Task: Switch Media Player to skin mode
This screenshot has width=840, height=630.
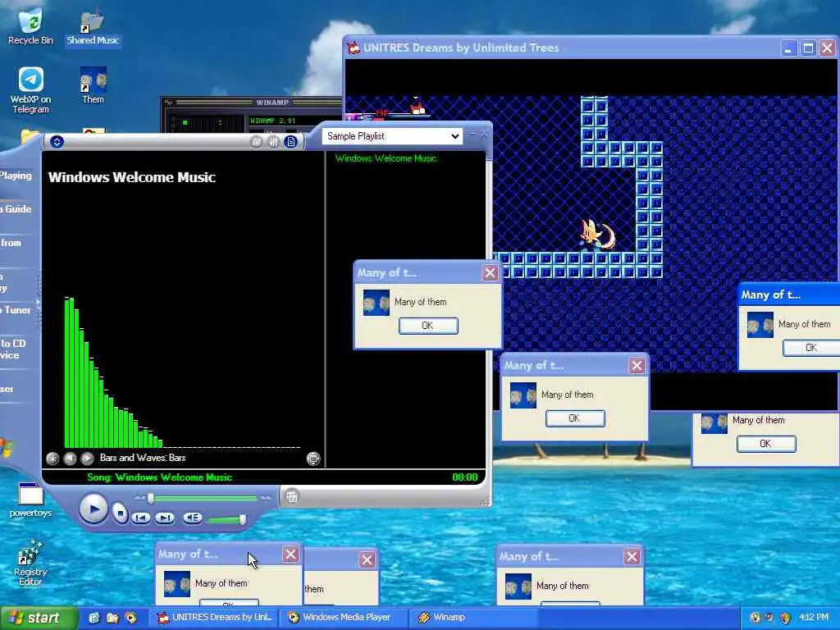Action: tap(292, 497)
